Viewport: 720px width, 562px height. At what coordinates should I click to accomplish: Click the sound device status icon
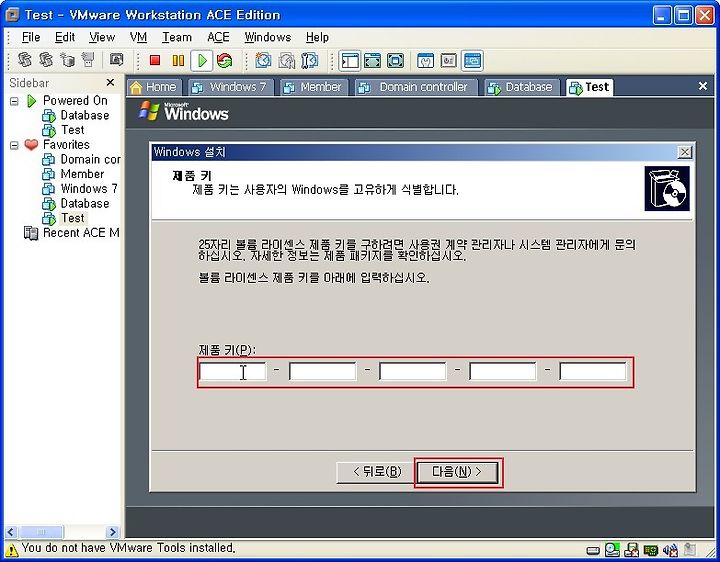(670, 549)
